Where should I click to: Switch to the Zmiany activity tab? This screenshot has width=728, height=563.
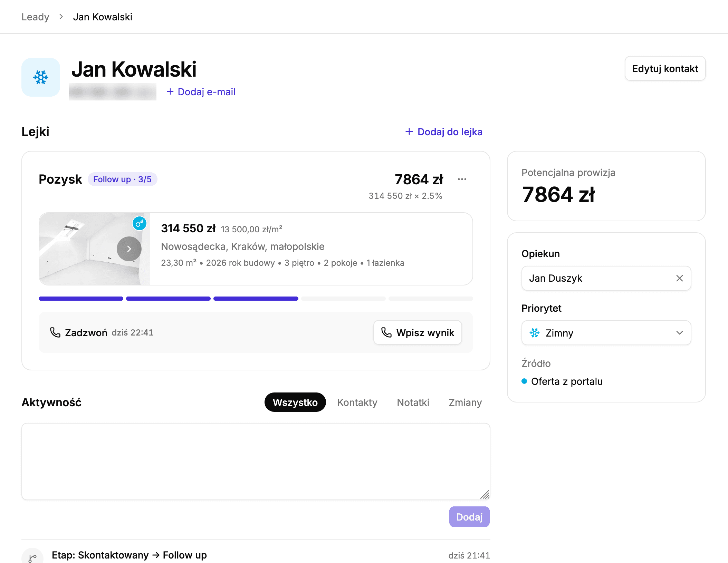pos(465,402)
